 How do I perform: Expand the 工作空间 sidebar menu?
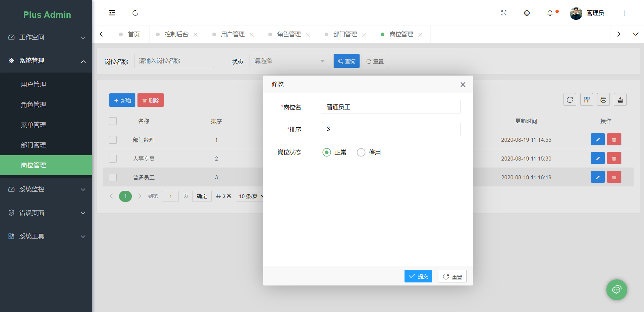(x=46, y=37)
